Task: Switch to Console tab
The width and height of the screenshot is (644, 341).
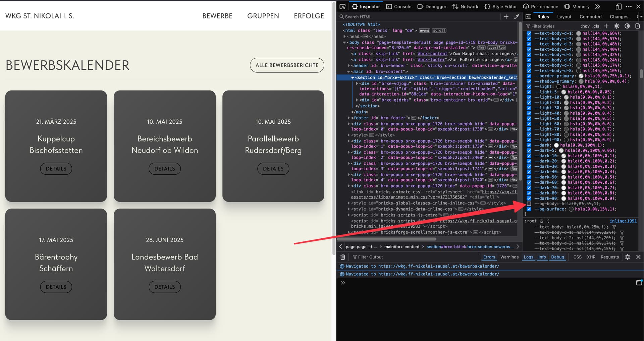Action: click(398, 6)
